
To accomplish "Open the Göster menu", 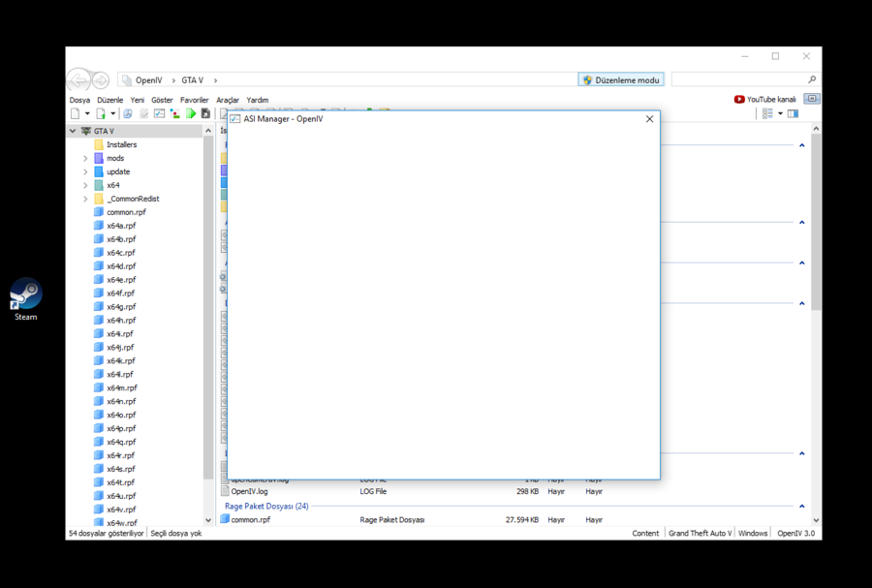I will (x=163, y=100).
